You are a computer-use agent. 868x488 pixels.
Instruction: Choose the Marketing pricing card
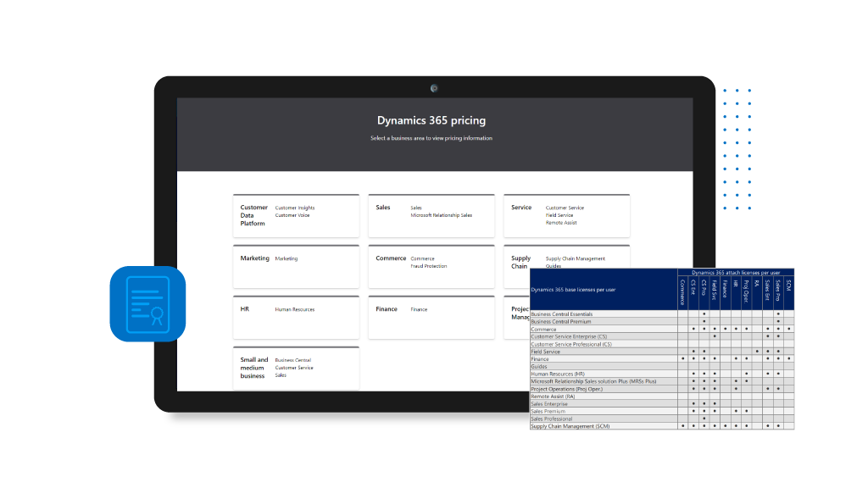pos(296,267)
